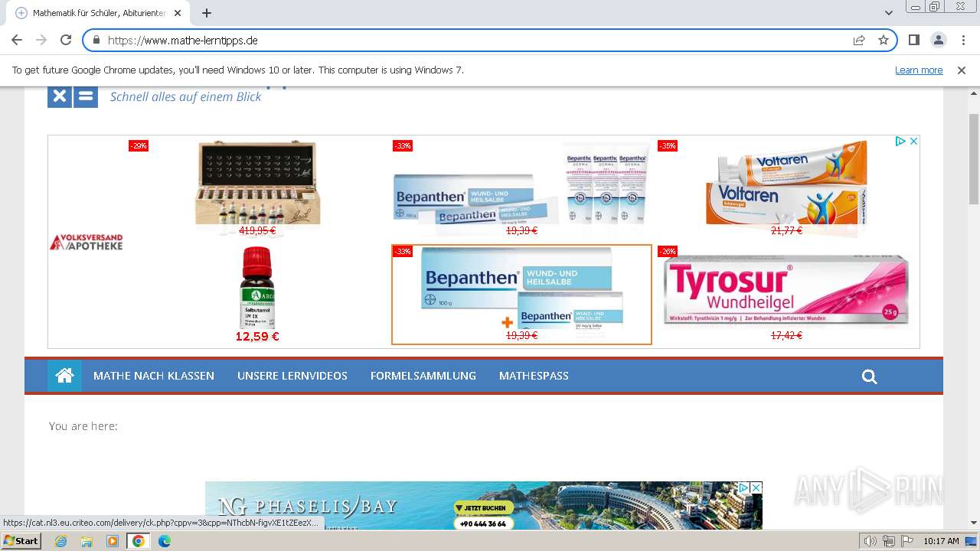Image resolution: width=980 pixels, height=551 pixels.
Task: Select the Bepanthen 19,39 € top product
Action: pyautogui.click(x=521, y=187)
